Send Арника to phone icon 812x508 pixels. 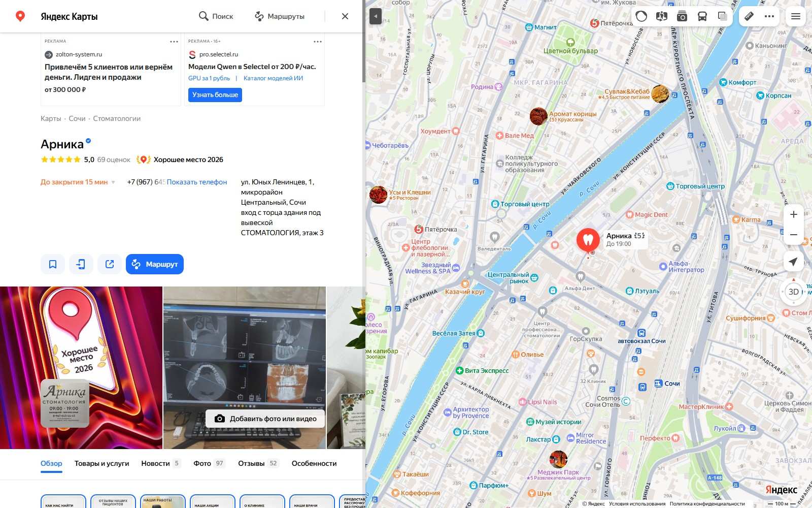pyautogui.click(x=81, y=264)
